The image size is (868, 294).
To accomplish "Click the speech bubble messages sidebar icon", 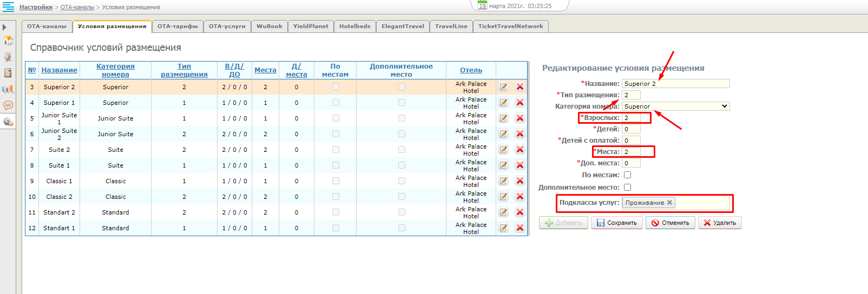I will coord(8,105).
